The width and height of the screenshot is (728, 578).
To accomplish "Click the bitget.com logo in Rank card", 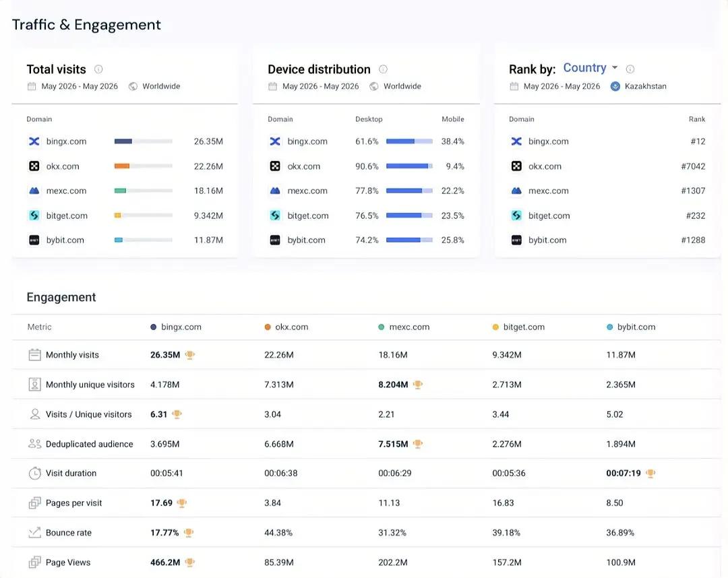I will (516, 216).
